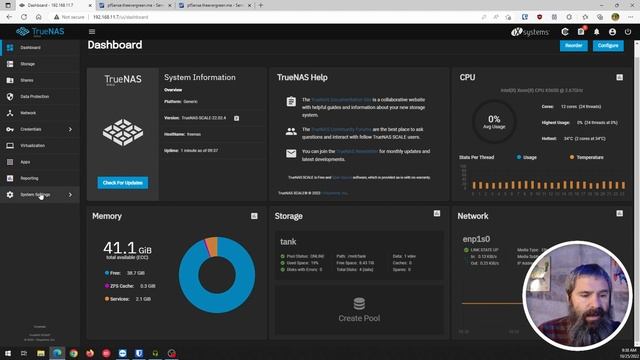The width and height of the screenshot is (640, 360).
Task: Open the power menu icon
Action: point(628,32)
